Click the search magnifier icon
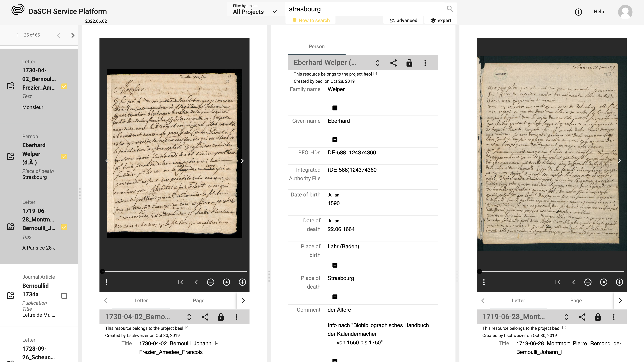Image resolution: width=644 pixels, height=362 pixels. click(450, 9)
